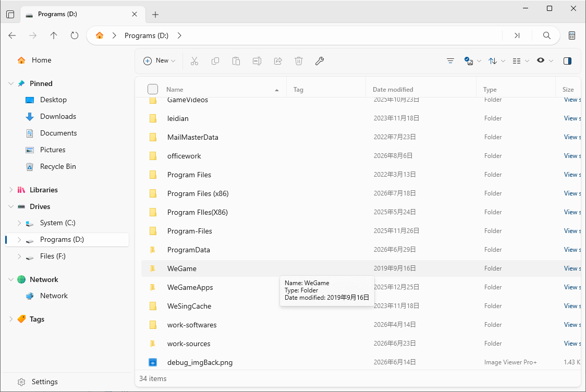This screenshot has width=586, height=392.
Task: Open Downloads in the sidebar
Action: point(58,117)
